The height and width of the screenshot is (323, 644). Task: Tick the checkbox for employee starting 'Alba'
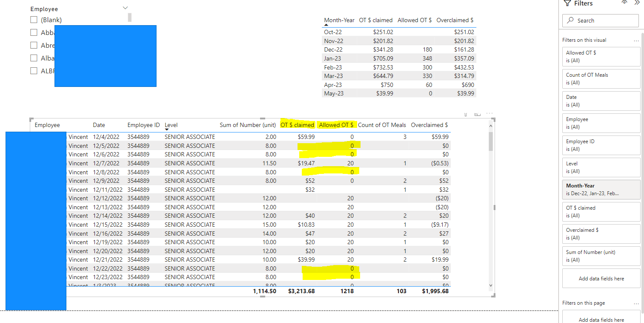pyautogui.click(x=34, y=58)
